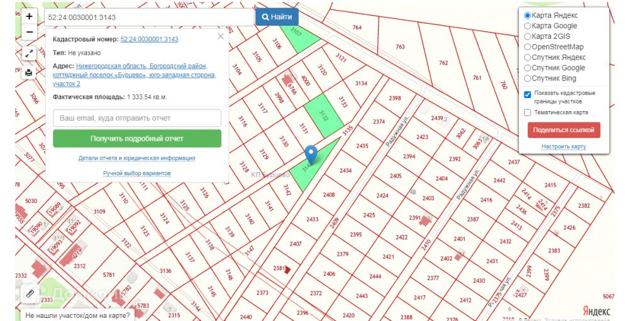Select parcel 2425 on the map
This screenshot has width=644, height=321.
point(369,215)
